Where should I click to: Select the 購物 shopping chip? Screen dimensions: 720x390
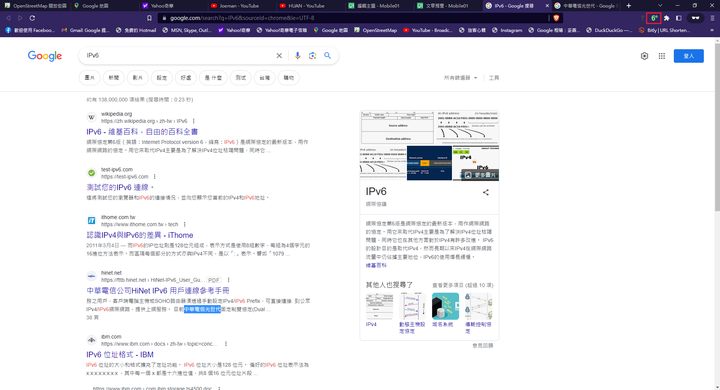point(288,78)
